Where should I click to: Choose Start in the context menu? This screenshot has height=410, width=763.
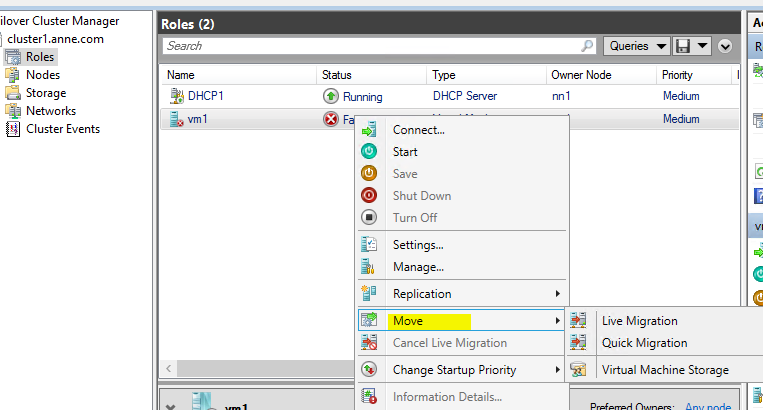click(462, 152)
